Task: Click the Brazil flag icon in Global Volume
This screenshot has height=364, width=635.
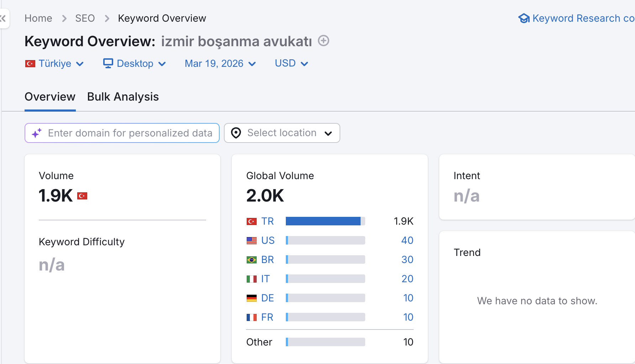Action: coord(251,260)
